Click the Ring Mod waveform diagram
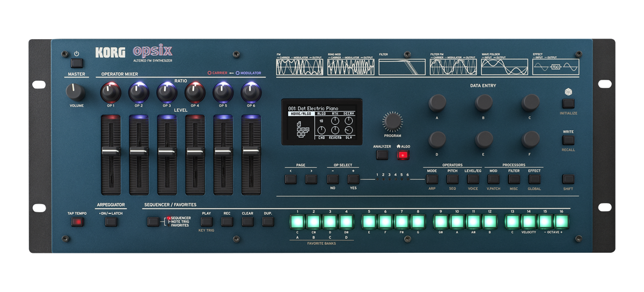The height and width of the screenshot is (292, 644). tap(350, 67)
